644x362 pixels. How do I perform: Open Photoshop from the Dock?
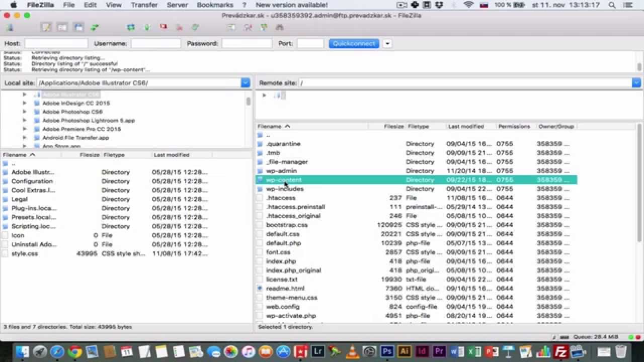click(387, 351)
